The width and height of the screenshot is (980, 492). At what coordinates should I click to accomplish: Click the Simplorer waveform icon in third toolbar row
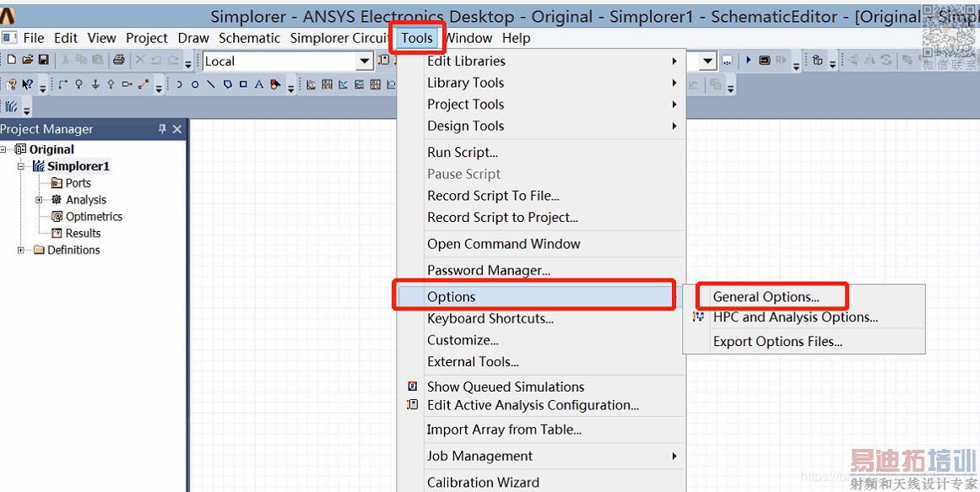tap(12, 107)
